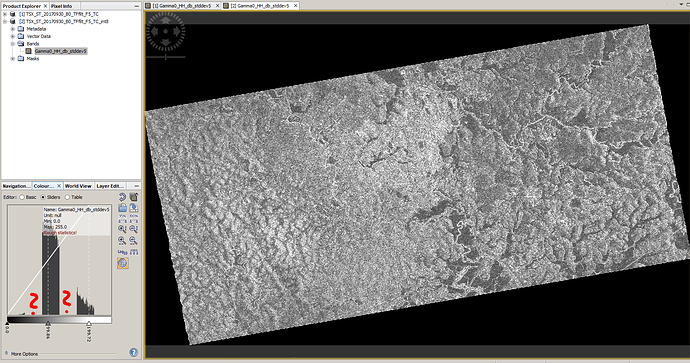Reset colour palette to defaults
The image size is (690, 363).
click(x=123, y=197)
